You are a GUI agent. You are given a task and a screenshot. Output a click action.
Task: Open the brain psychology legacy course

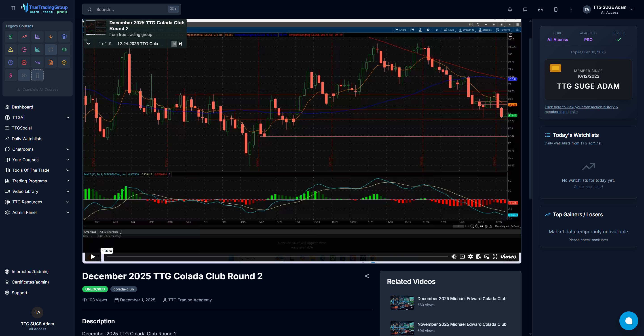click(x=24, y=63)
